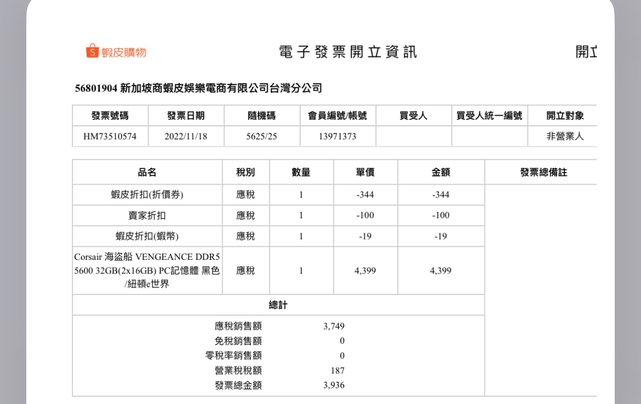Select the 蝦皮折扣(蝦幣) item name

click(147, 236)
